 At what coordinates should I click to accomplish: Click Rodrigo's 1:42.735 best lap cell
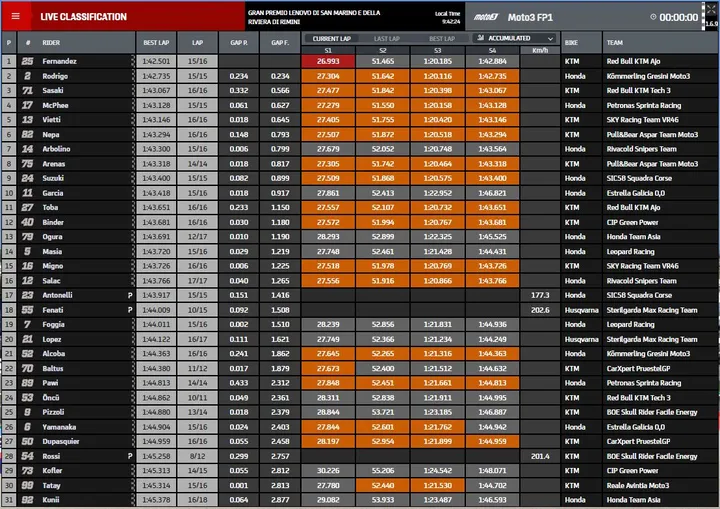(x=156, y=76)
